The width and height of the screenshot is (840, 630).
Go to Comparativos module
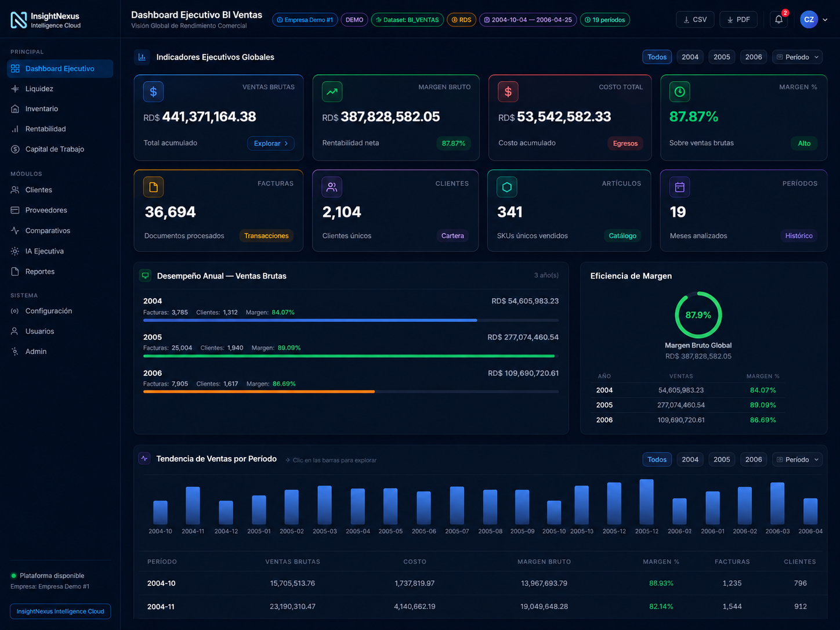[60, 230]
